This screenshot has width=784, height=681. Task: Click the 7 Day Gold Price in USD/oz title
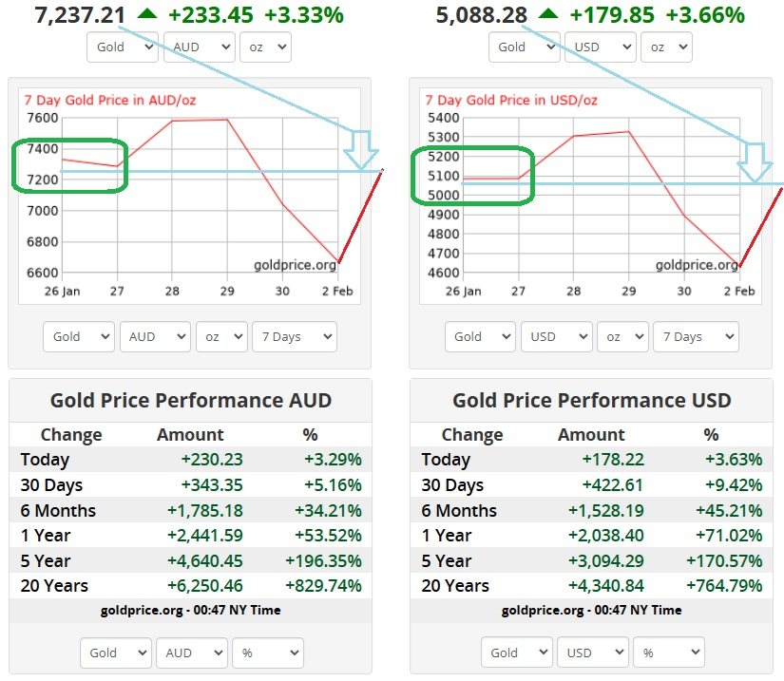pos(511,100)
